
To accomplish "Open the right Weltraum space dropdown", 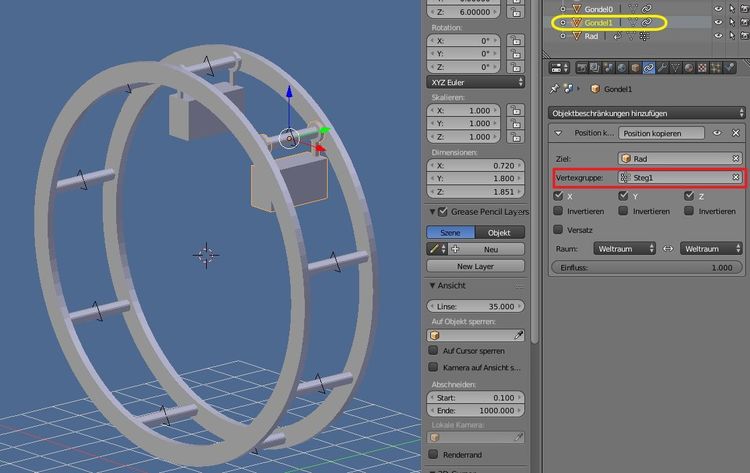I will coord(711,249).
